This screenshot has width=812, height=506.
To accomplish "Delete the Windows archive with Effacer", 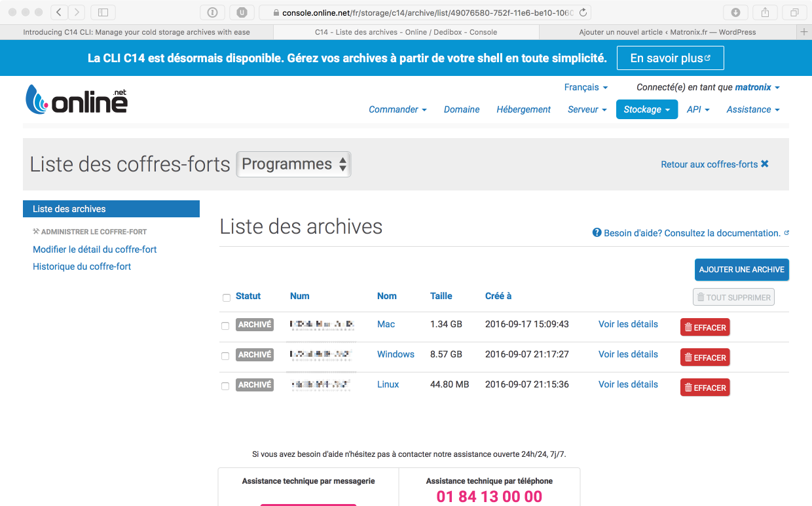I will [705, 357].
